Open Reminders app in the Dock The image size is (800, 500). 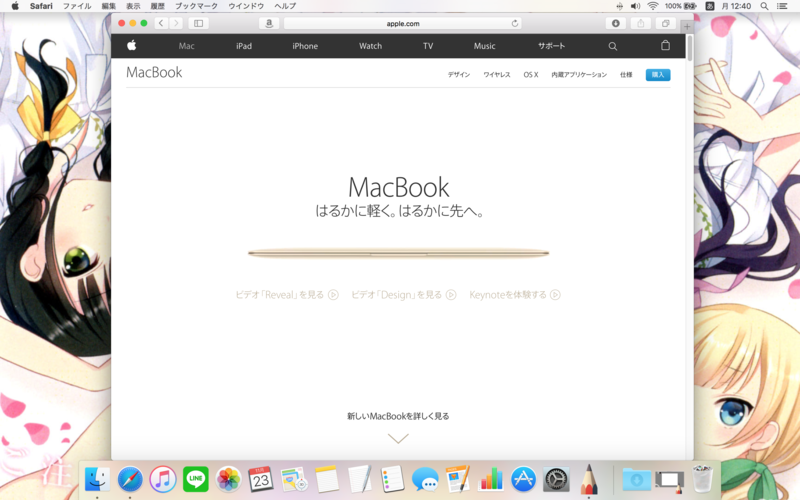click(392, 480)
